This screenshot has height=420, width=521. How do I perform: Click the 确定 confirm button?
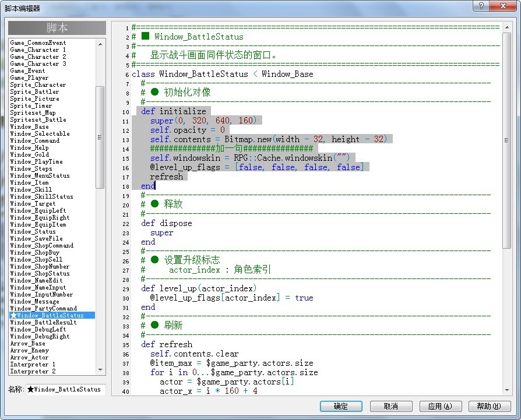tap(341, 406)
